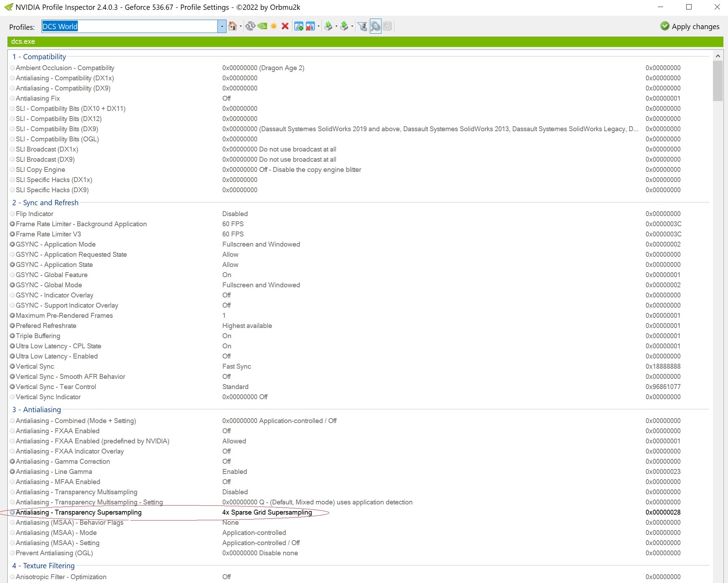Select the Ambient Occlusion - Compatibility setting row
The image size is (728, 583).
coord(359,68)
